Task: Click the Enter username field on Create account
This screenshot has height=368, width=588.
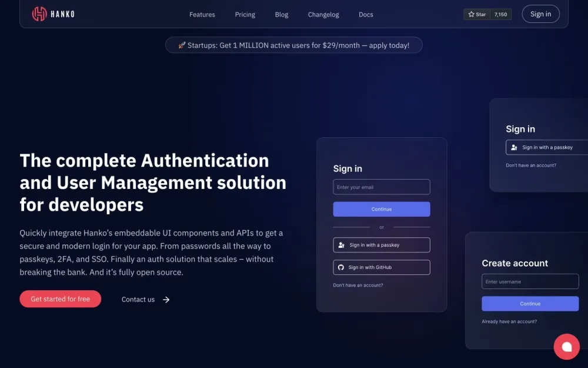Action: pos(529,281)
